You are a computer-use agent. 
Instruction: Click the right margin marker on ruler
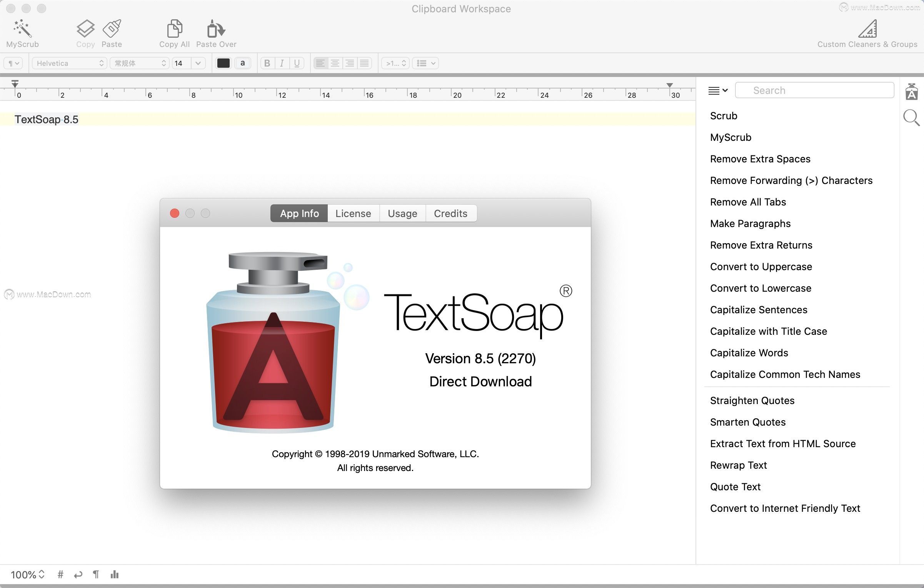pos(670,85)
